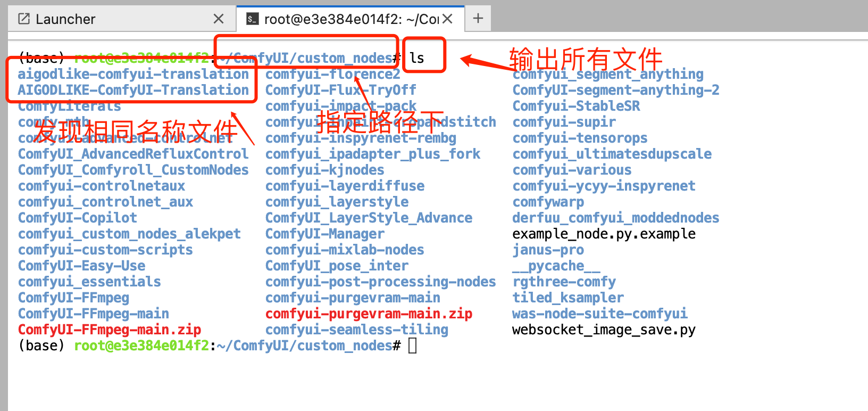Click 'ComfyUI_LayerStyle_Advance' entry
The height and width of the screenshot is (411, 868).
click(369, 218)
